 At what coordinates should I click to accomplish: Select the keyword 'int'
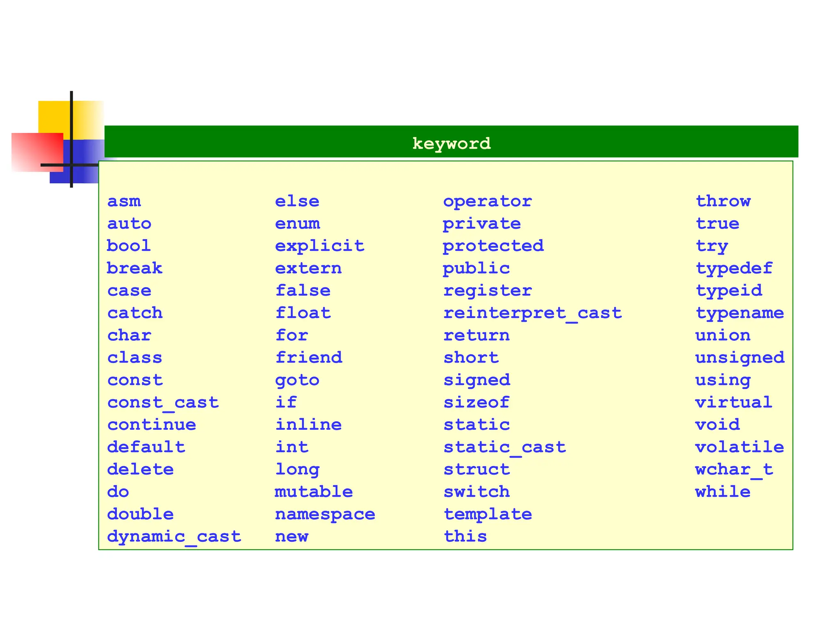(292, 447)
